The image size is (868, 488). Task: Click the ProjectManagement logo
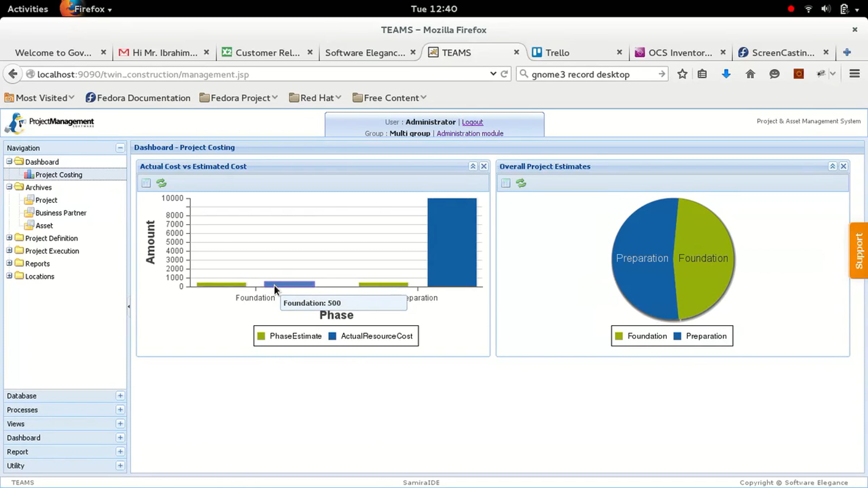(50, 123)
